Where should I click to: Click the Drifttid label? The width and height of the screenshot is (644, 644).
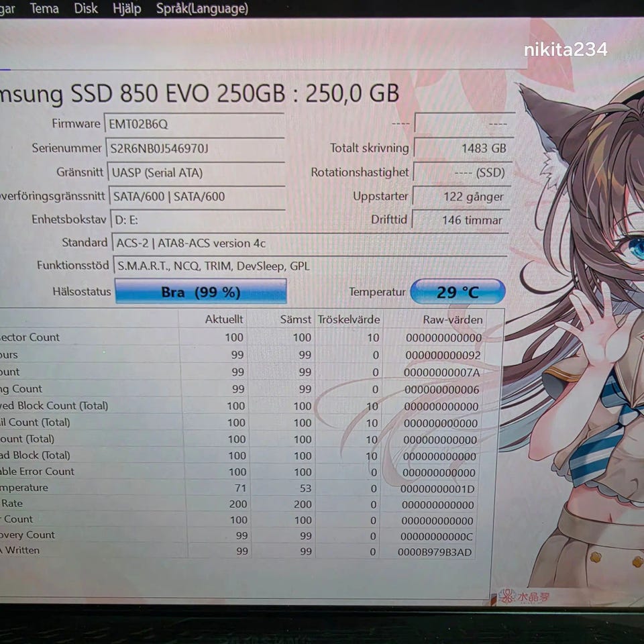point(388,219)
